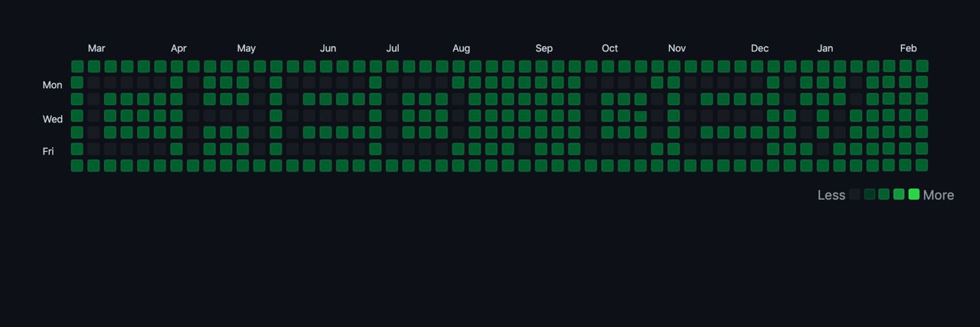Click the Aug month label
The height and width of the screenshot is (327, 980).
click(x=461, y=48)
